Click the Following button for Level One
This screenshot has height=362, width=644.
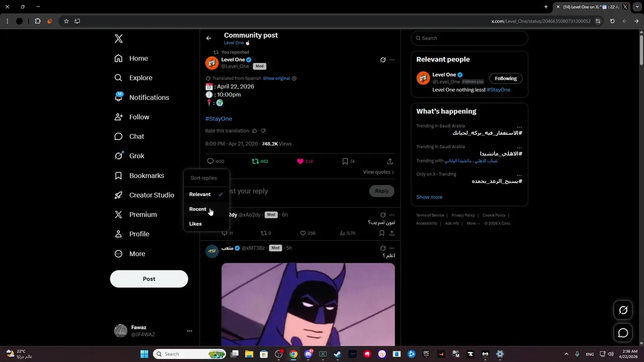(506, 78)
